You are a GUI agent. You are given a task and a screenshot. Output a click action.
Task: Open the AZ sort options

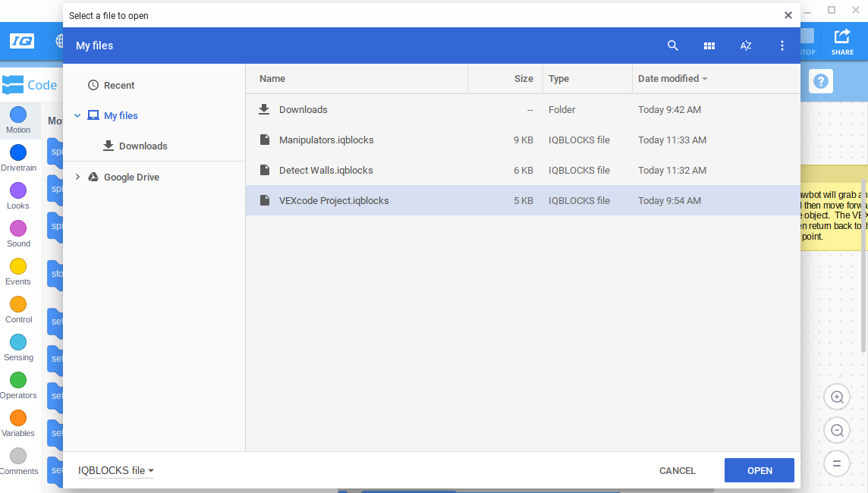[746, 46]
